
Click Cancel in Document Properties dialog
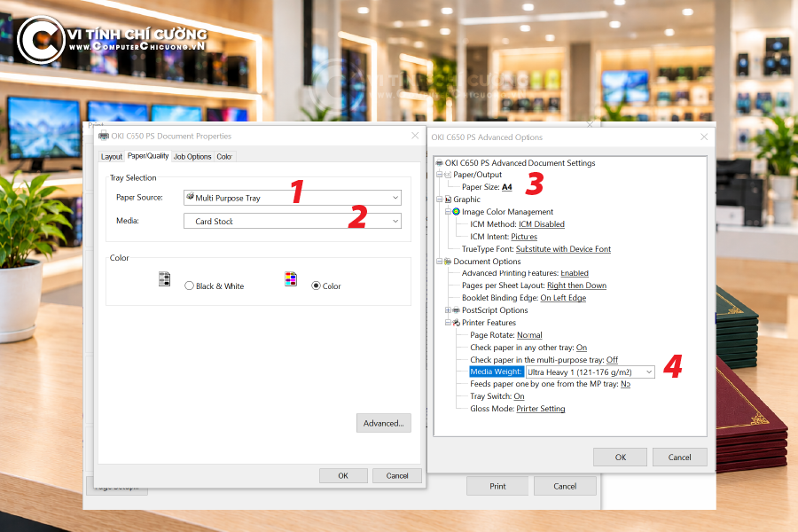coord(397,475)
